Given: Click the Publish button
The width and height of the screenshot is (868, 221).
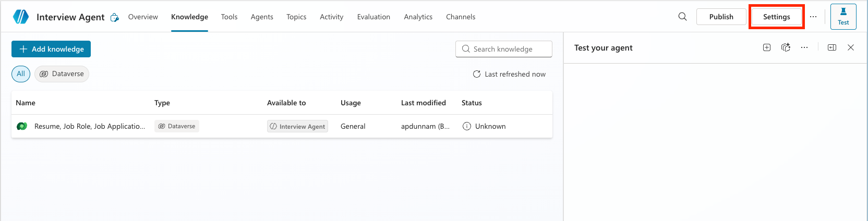Looking at the screenshot, I should pos(721,17).
